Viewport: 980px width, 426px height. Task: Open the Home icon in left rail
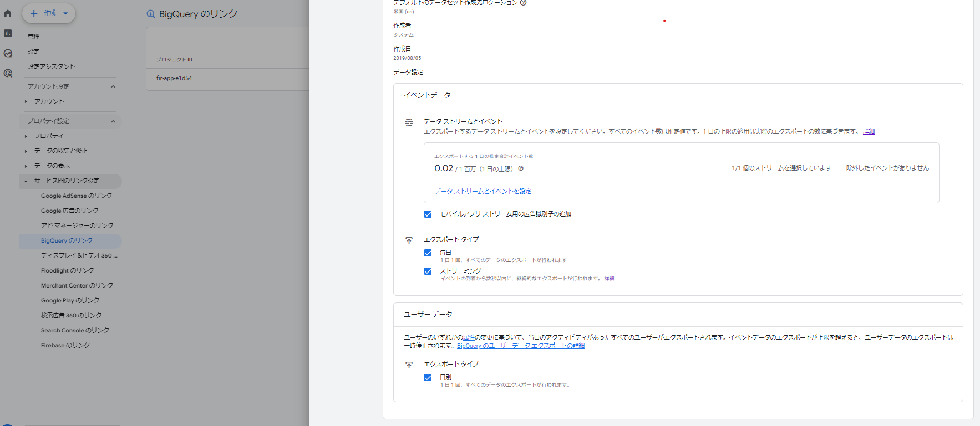click(x=8, y=13)
